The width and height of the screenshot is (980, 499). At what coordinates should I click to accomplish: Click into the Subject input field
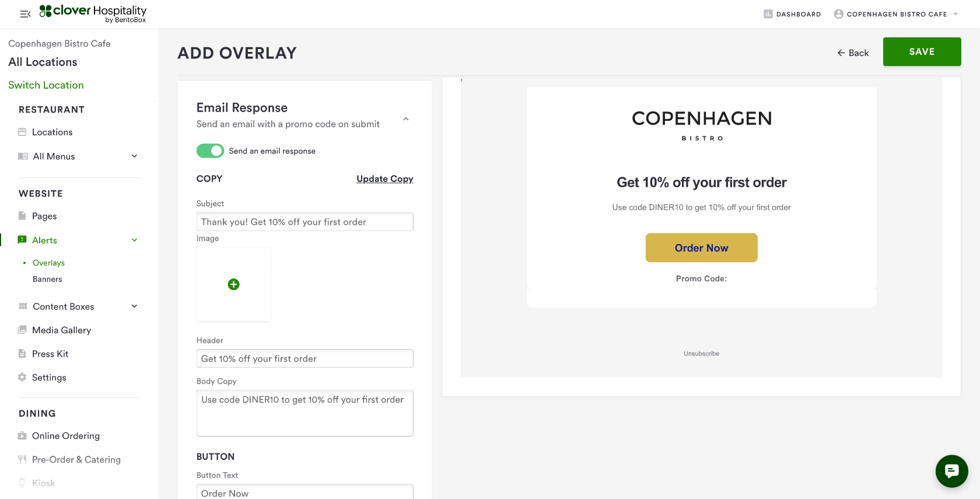pos(304,222)
